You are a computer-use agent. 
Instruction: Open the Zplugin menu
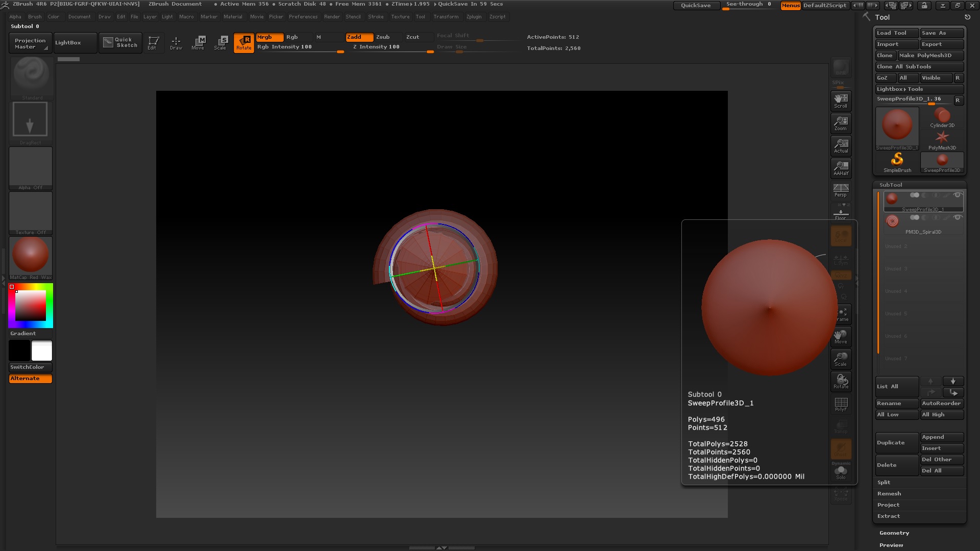474,17
